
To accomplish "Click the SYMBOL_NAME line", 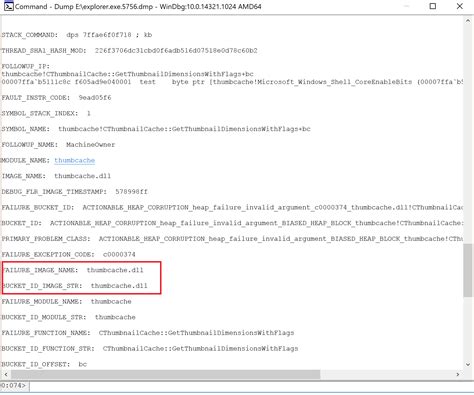I will tap(156, 129).
